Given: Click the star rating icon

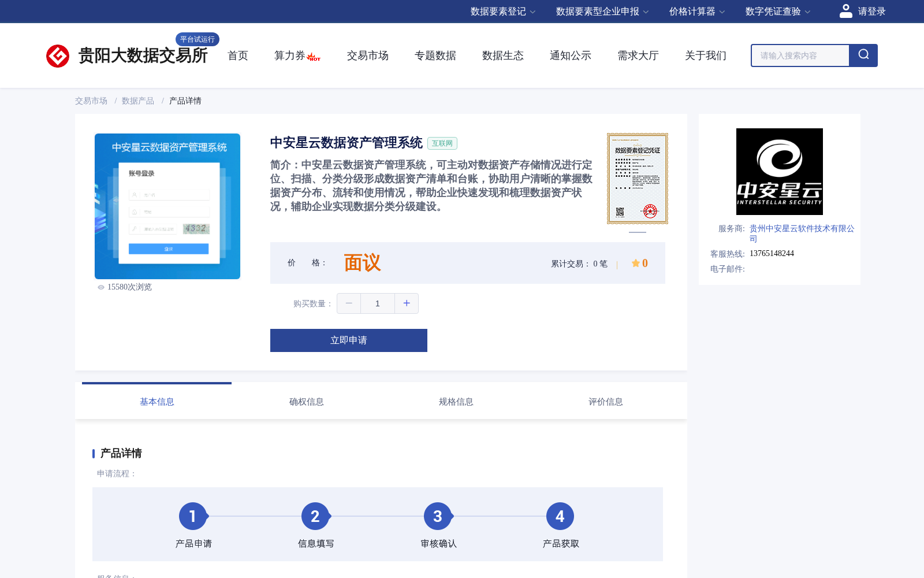Looking at the screenshot, I should 636,263.
